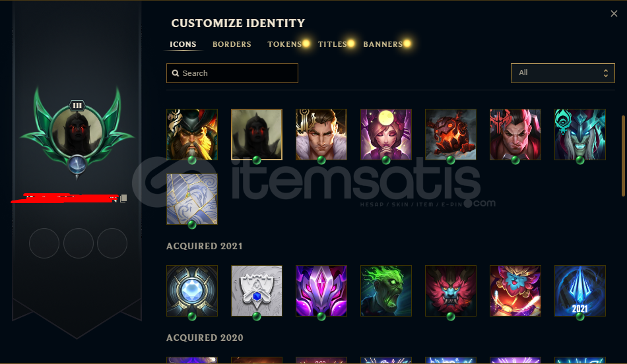The image size is (627, 364).
Task: Select the first empty token slot
Action: click(x=44, y=243)
